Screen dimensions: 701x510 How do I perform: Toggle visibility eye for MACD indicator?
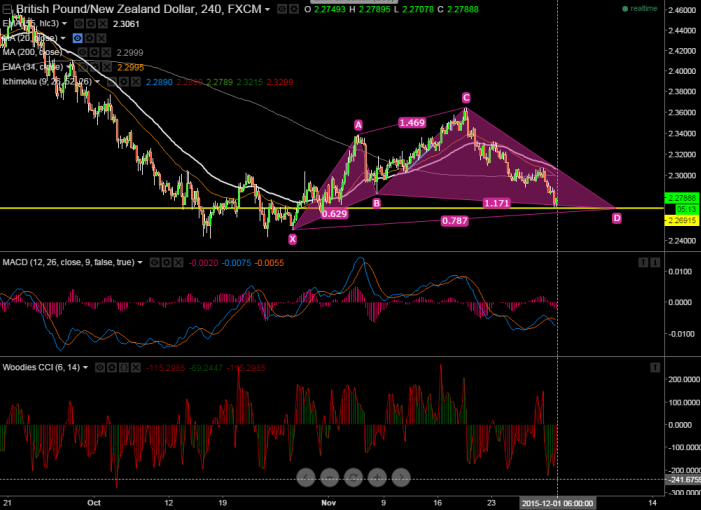(x=154, y=262)
